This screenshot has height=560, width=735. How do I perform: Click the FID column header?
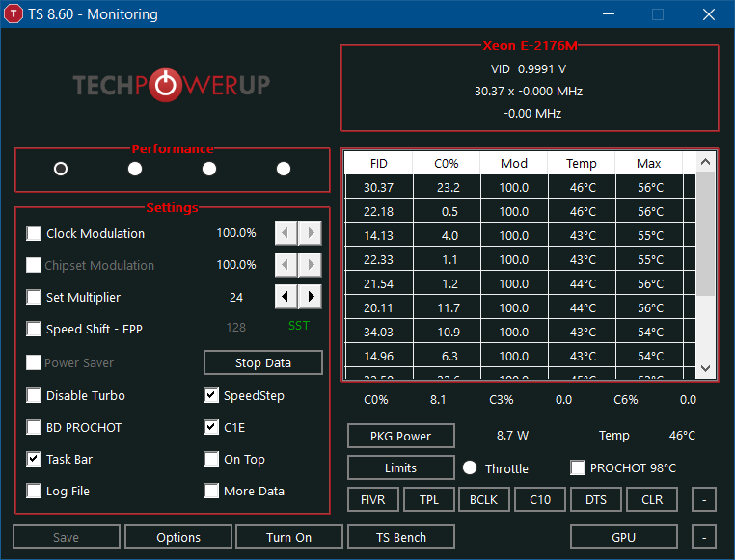[379, 164]
